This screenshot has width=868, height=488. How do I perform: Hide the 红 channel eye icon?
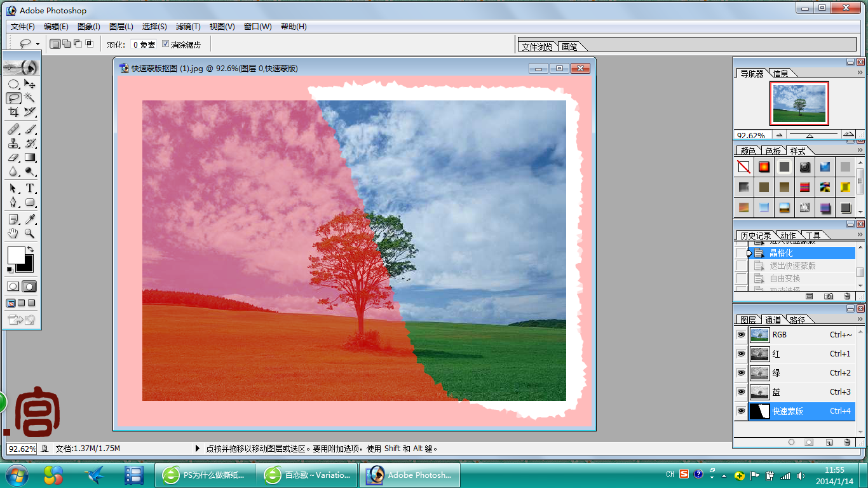[x=741, y=354]
